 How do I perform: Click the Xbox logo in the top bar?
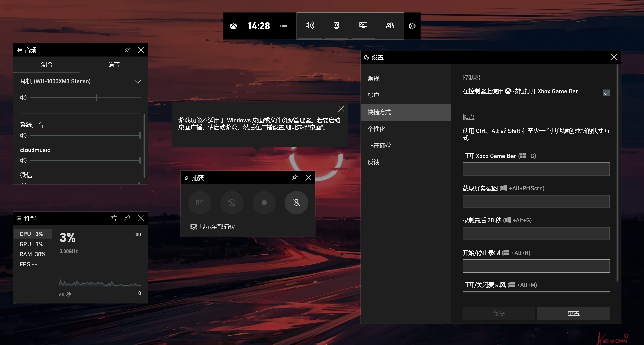[233, 26]
